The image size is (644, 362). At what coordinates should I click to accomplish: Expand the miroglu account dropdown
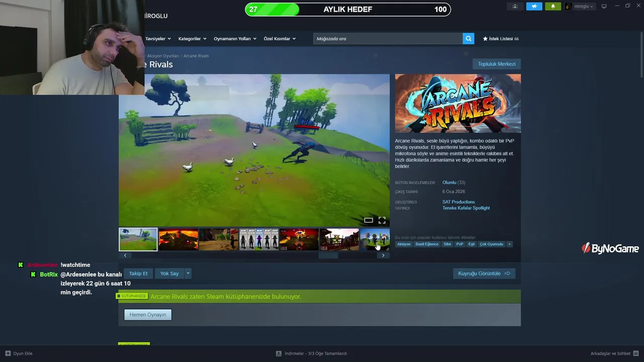coord(592,7)
